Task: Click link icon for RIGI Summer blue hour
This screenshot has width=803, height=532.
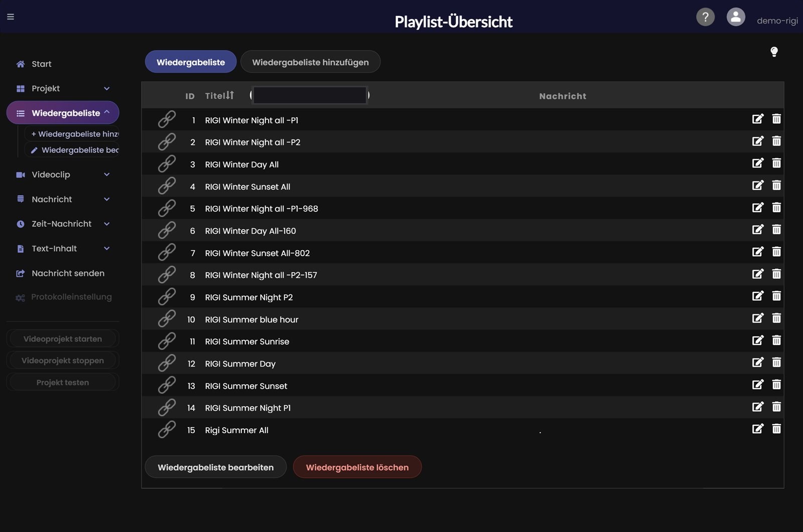Action: pos(167,319)
